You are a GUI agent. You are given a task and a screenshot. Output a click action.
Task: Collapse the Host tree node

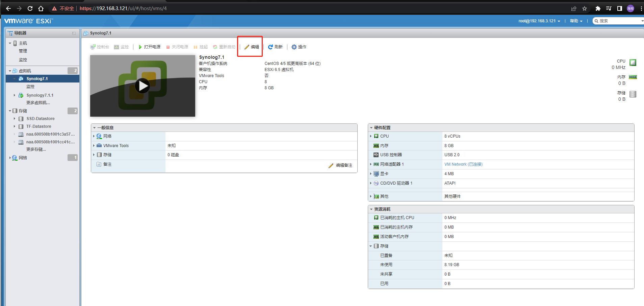pos(10,43)
